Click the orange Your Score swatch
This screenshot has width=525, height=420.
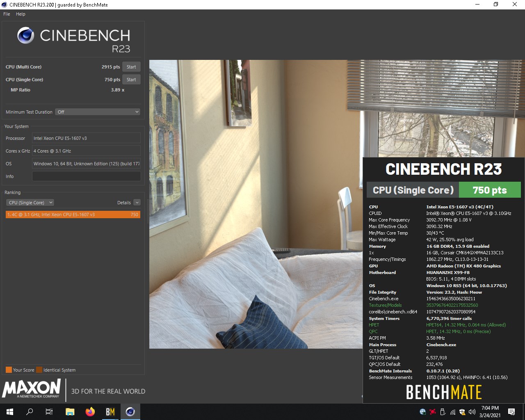click(9, 370)
